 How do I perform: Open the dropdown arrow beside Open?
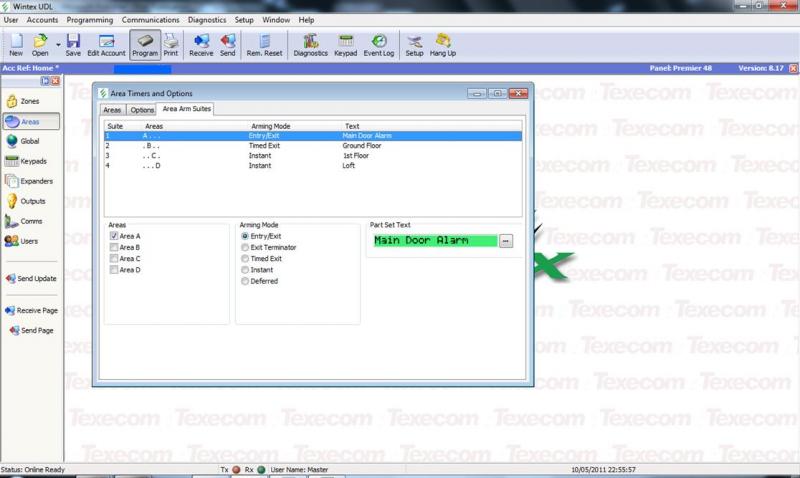[x=58, y=44]
